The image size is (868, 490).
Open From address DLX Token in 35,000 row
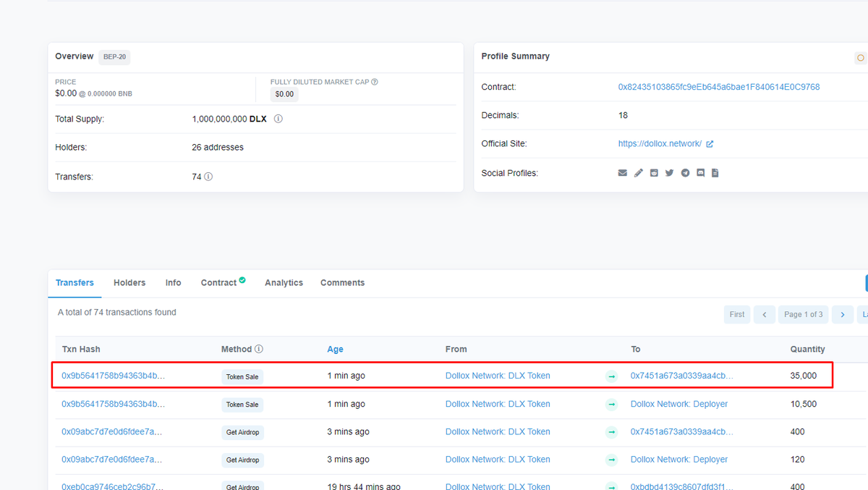(498, 376)
